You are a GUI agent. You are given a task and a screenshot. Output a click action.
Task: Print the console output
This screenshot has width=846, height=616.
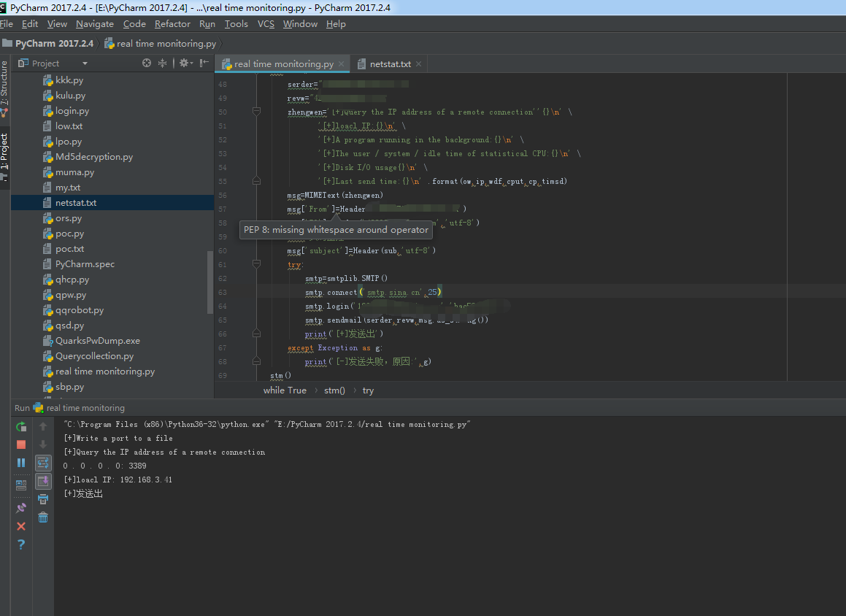pyautogui.click(x=43, y=499)
